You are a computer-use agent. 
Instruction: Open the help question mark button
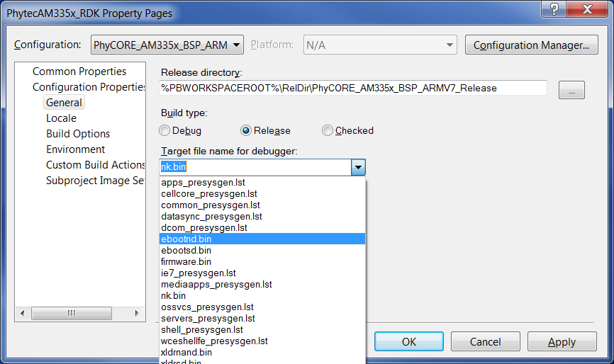(554, 8)
